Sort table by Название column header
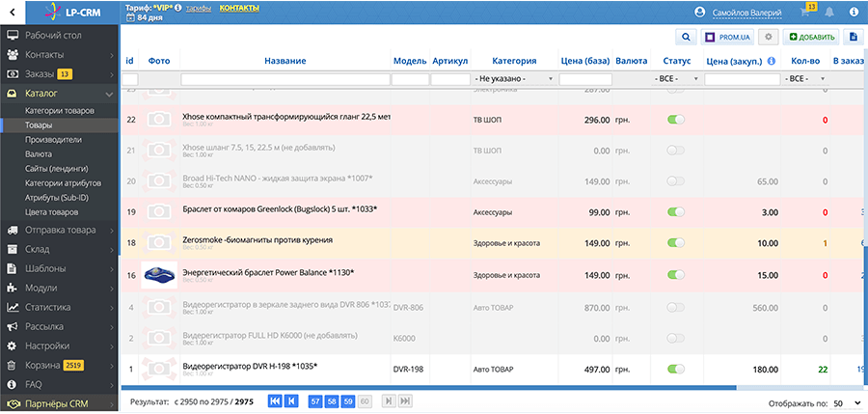This screenshot has height=414, width=868. point(285,61)
